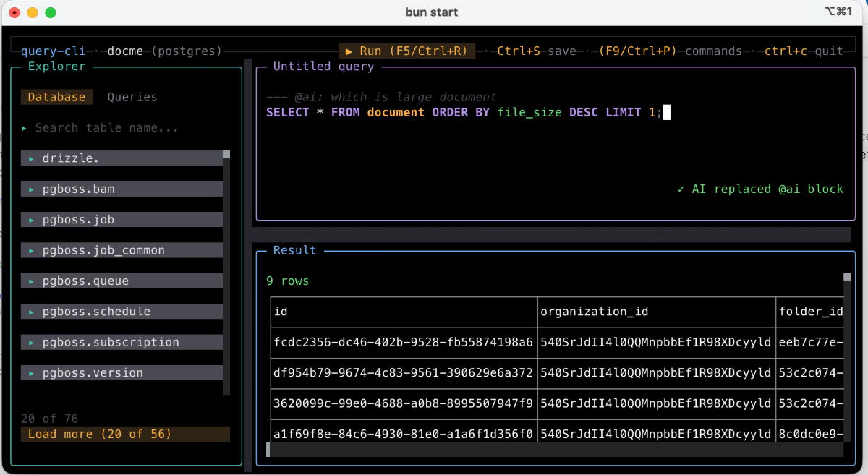
Task: Click the @ai comment line in editor
Action: 381,97
